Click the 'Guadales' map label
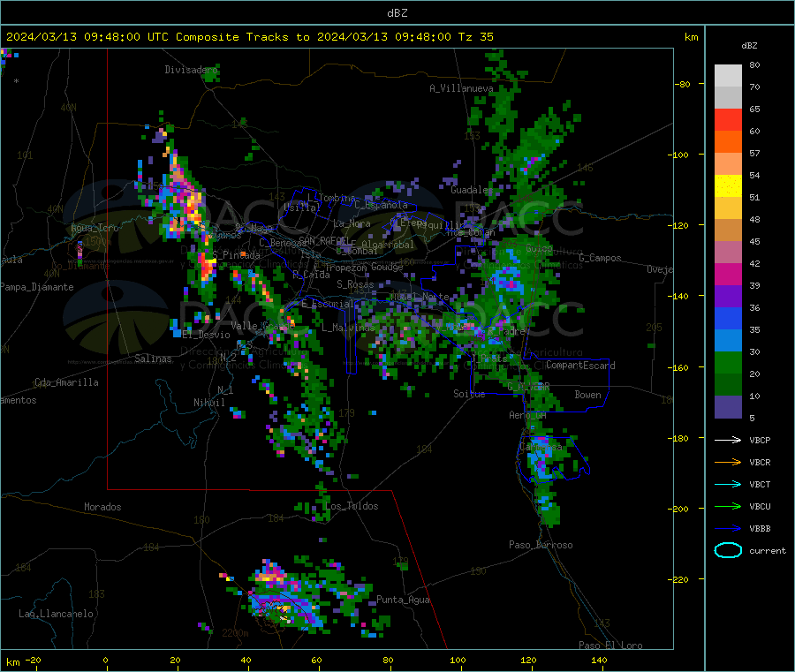 click(x=472, y=190)
